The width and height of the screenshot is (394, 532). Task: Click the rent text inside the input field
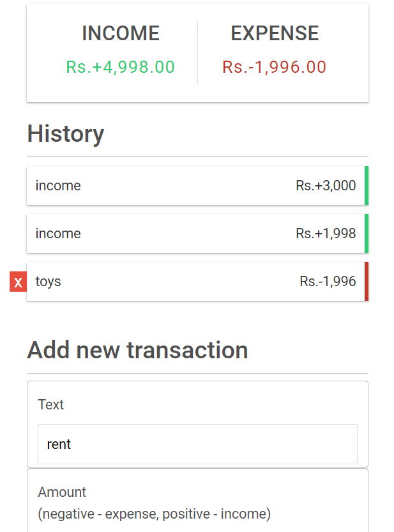click(59, 444)
